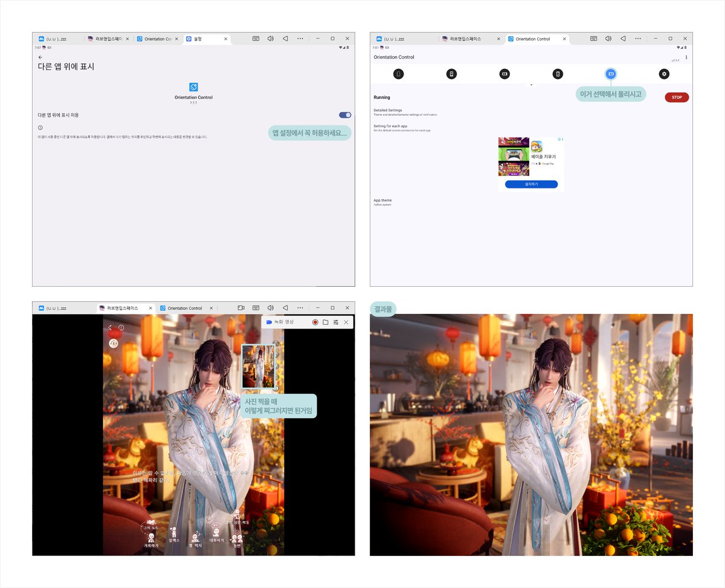Click the info icon below permission toggle
The width and height of the screenshot is (725, 588).
click(40, 128)
